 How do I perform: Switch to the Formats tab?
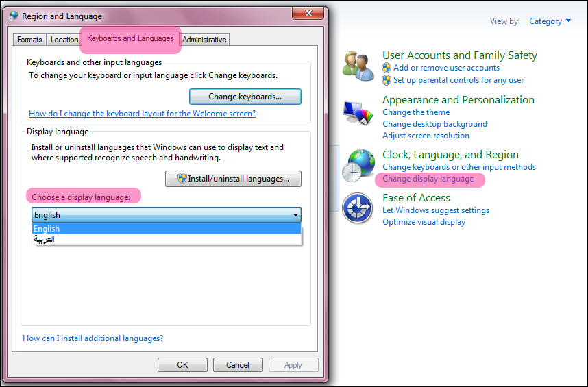tap(29, 40)
